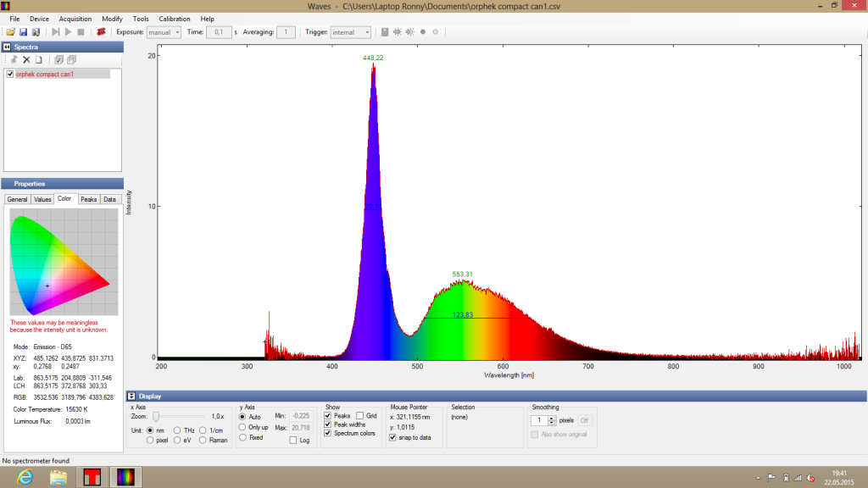Viewport: 868px width, 488px height.
Task: Select the pixel unit radio button
Action: (x=150, y=441)
